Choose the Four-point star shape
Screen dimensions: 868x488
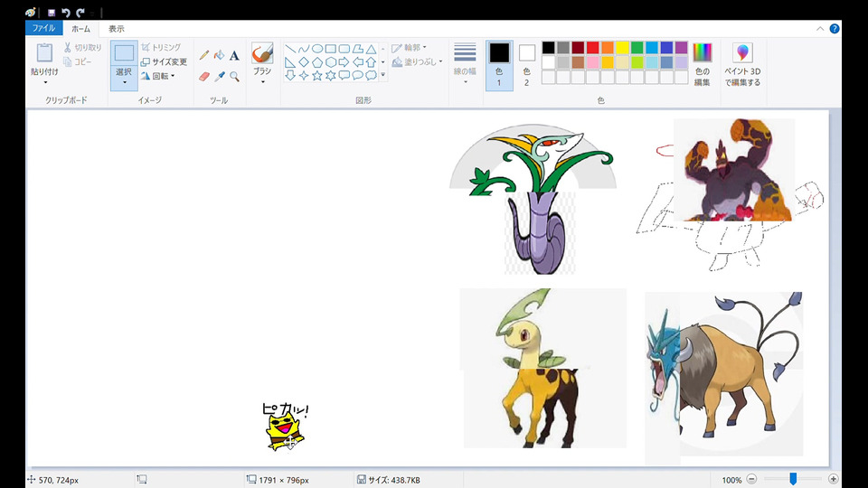click(x=304, y=75)
